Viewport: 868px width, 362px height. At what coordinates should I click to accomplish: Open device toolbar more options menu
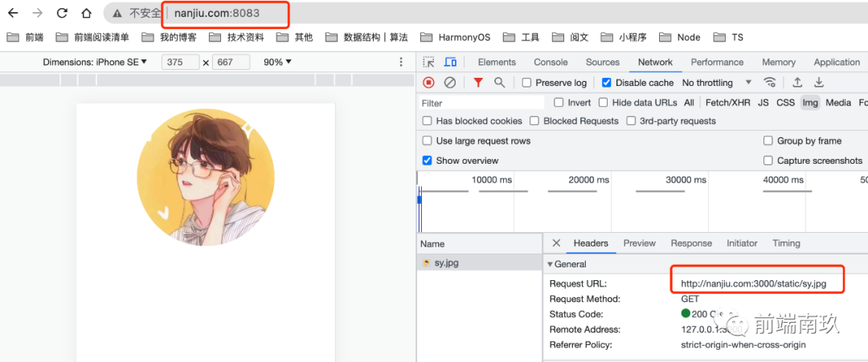(x=401, y=62)
